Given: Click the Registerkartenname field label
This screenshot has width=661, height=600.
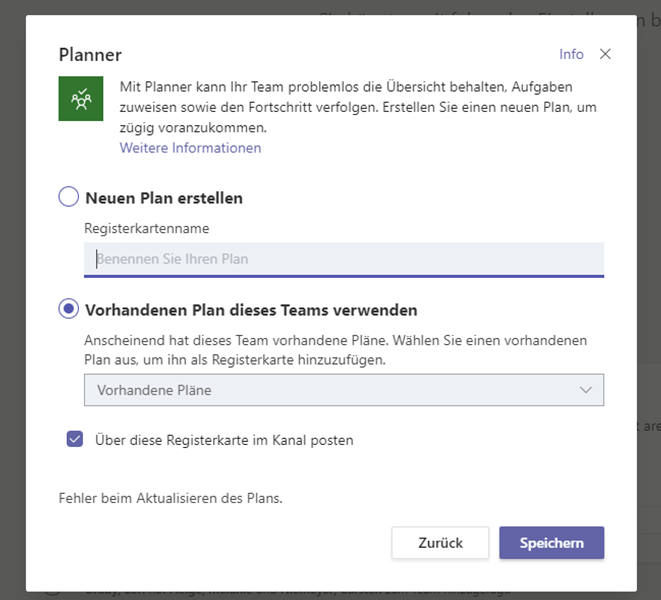Looking at the screenshot, I should (x=147, y=228).
